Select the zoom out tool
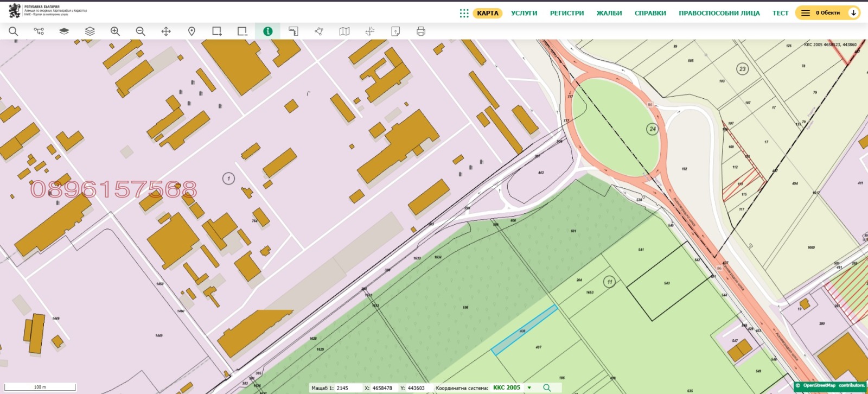868x394 pixels. tap(141, 31)
